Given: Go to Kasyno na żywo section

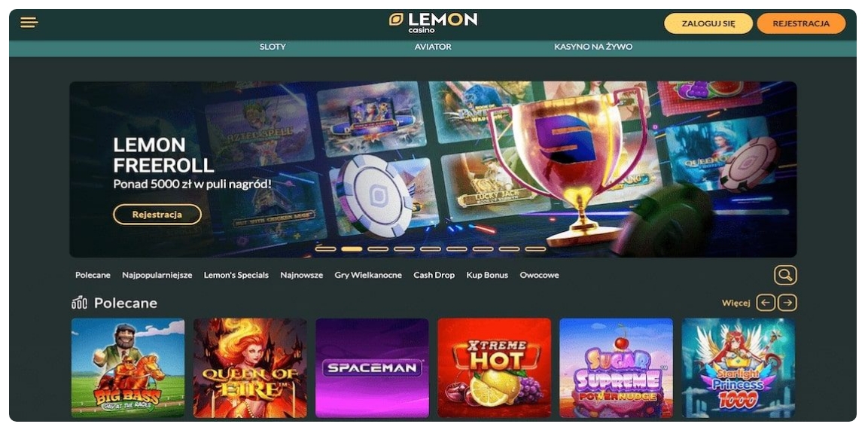Looking at the screenshot, I should [593, 47].
